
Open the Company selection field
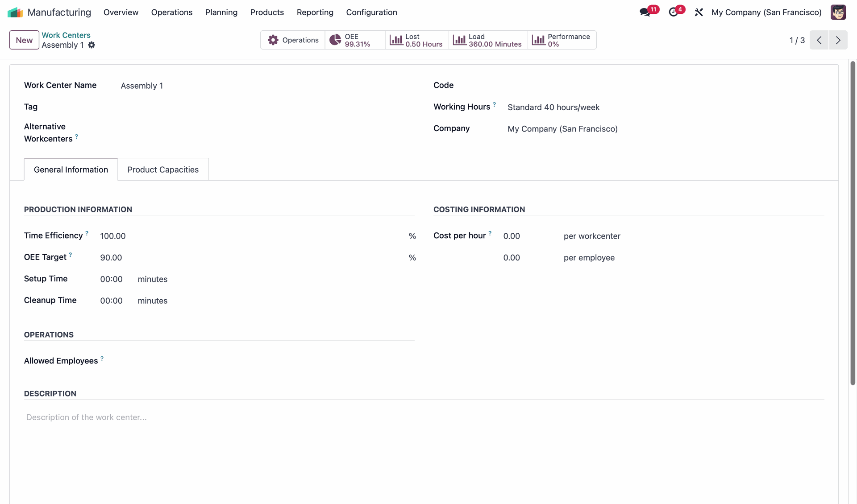[562, 129]
